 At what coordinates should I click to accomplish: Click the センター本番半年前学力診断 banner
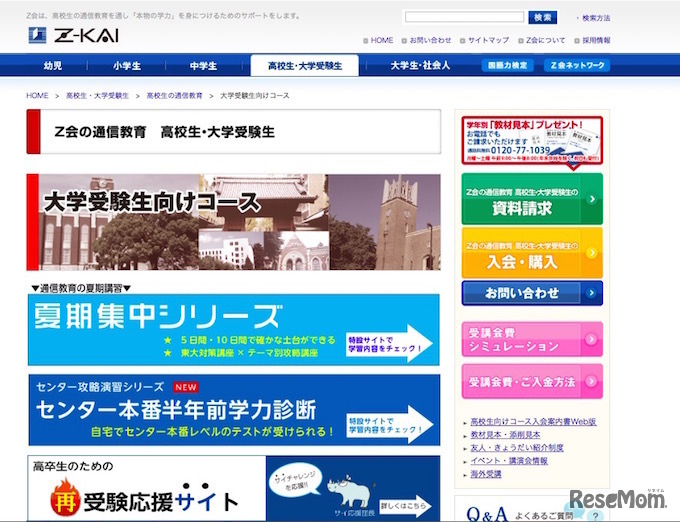(234, 410)
